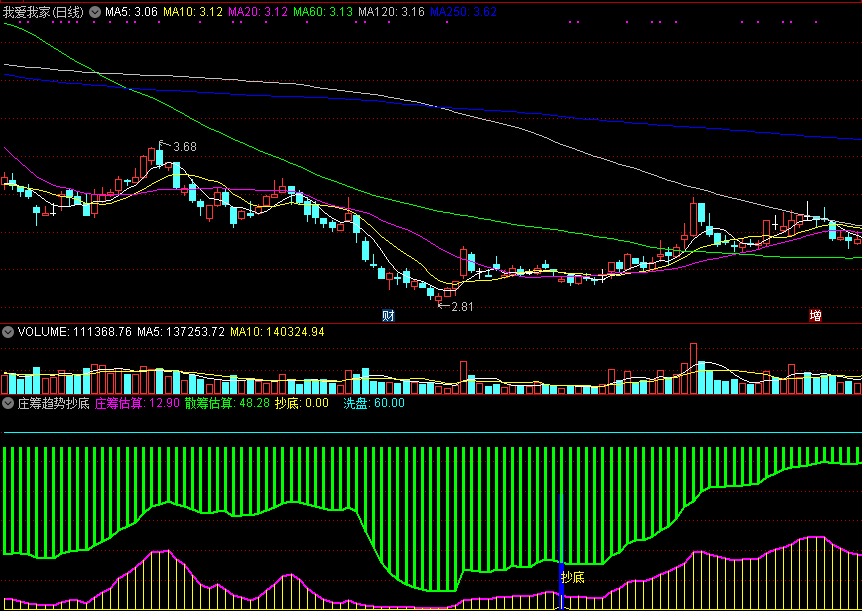Select the MA10: 3.12 moving average label
Viewport: 862px width, 611px height.
point(193,12)
